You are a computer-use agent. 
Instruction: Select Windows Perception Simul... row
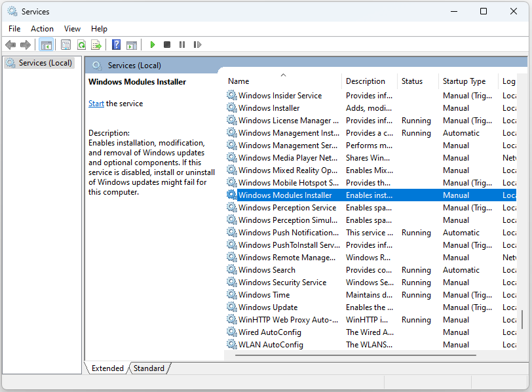pyautogui.click(x=371, y=220)
